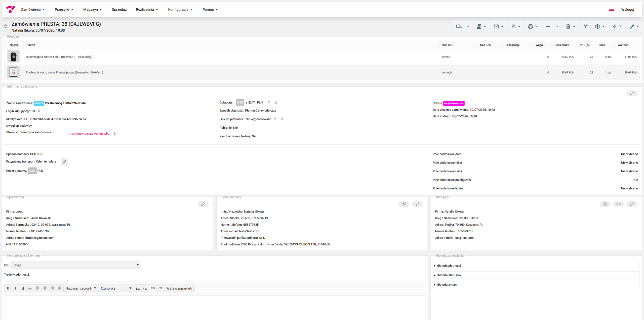Justify the message text
The image size is (644, 320).
pyautogui.click(x=60, y=288)
